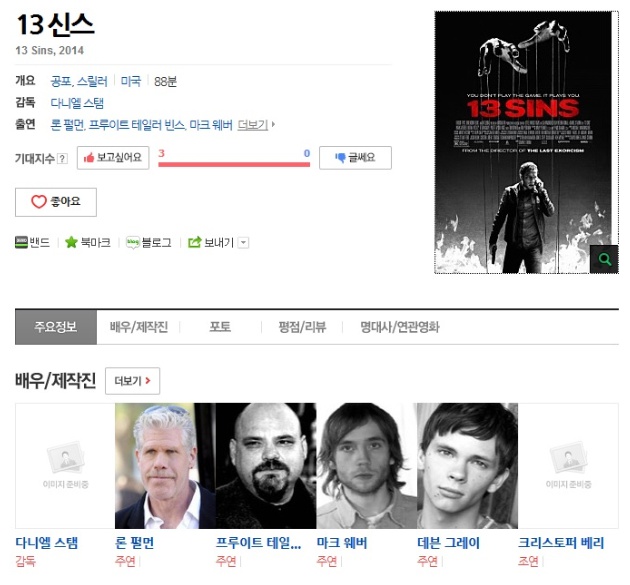
Task: Click the question mark help icon by 기대지수
Action: (x=62, y=159)
